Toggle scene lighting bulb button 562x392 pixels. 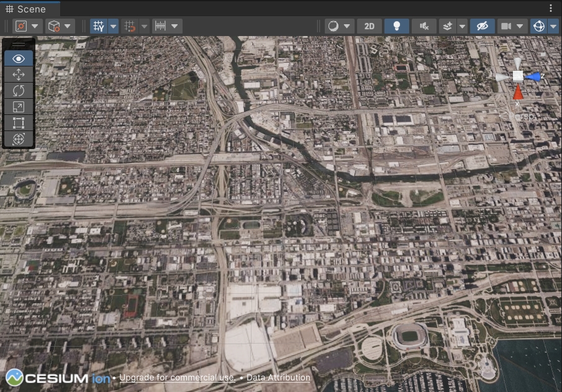click(x=396, y=26)
